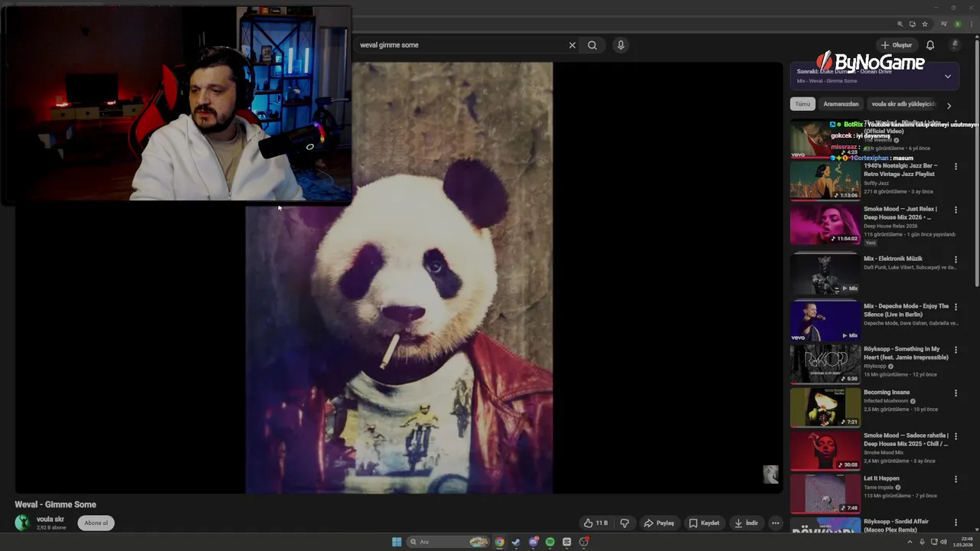The width and height of the screenshot is (980, 551).
Task: Open options for Röyksopp Something In My Heart
Action: 955,350
